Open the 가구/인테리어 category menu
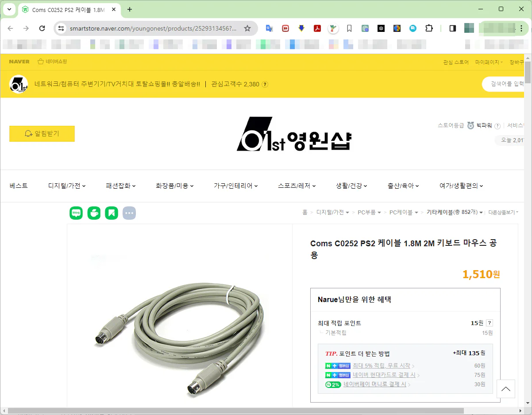The height and width of the screenshot is (415, 532). pyautogui.click(x=236, y=186)
